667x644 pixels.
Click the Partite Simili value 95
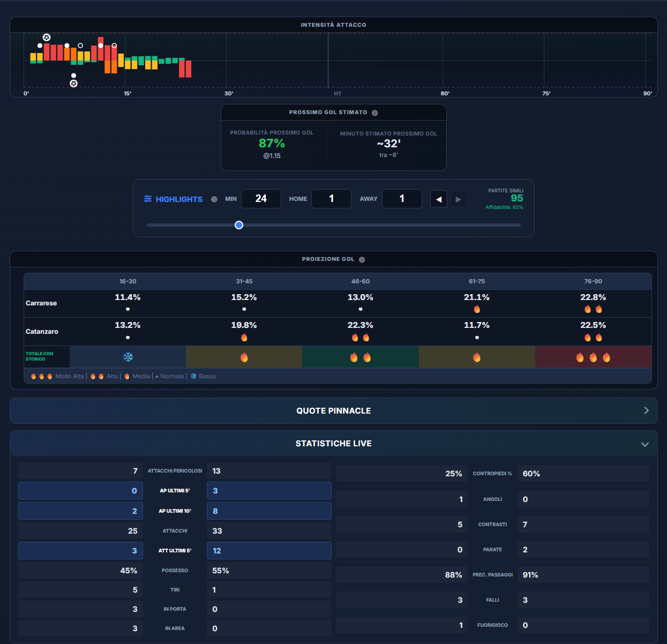516,198
